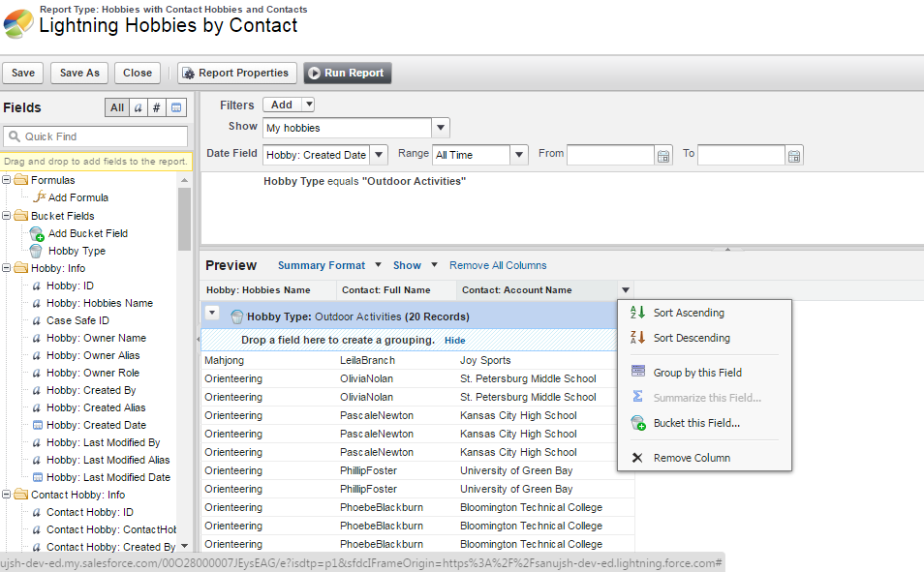This screenshot has width=924, height=572.
Task: Click the Sort Descending icon
Action: tap(637, 338)
